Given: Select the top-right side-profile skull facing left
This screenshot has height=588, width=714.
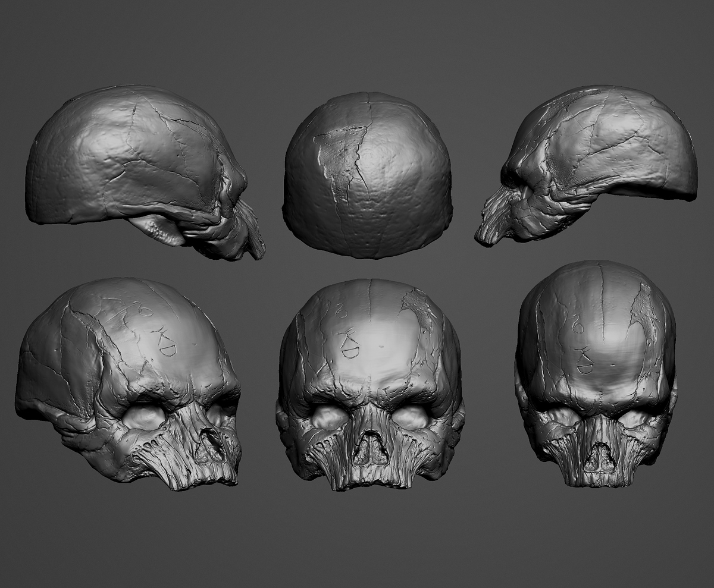Looking at the screenshot, I should [x=586, y=165].
